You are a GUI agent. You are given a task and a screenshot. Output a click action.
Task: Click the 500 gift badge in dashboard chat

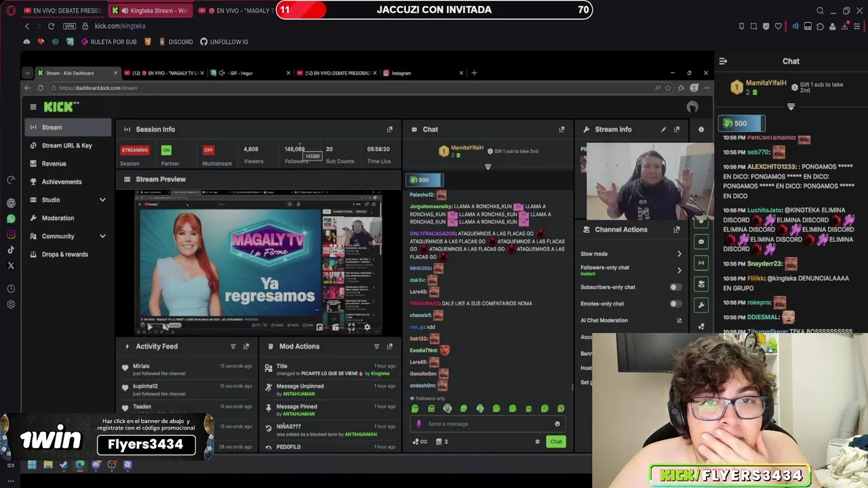click(424, 180)
